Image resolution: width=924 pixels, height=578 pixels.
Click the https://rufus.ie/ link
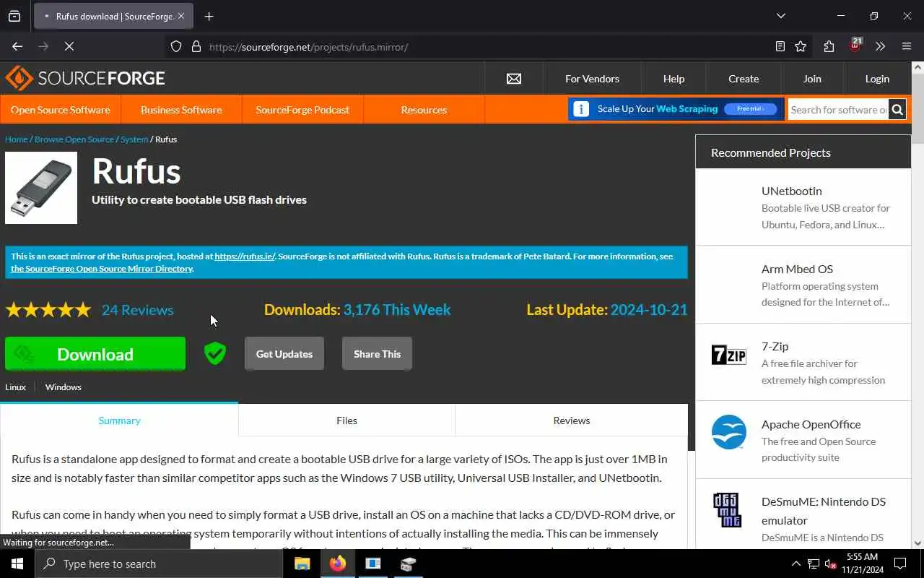coord(245,256)
